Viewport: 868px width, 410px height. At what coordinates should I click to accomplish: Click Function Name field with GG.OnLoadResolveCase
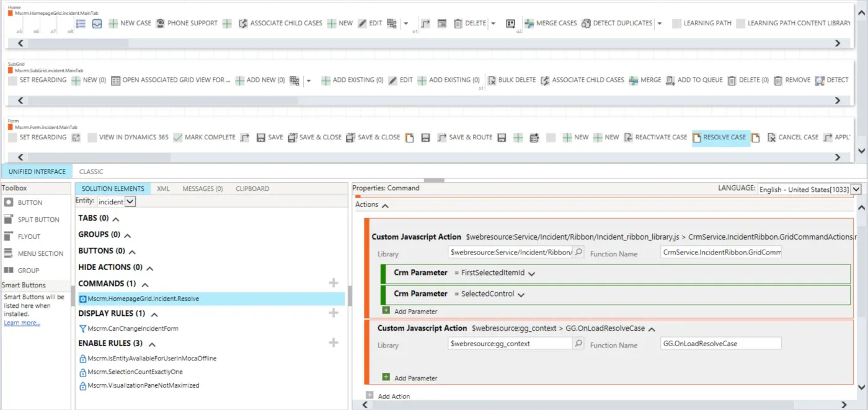(721, 343)
